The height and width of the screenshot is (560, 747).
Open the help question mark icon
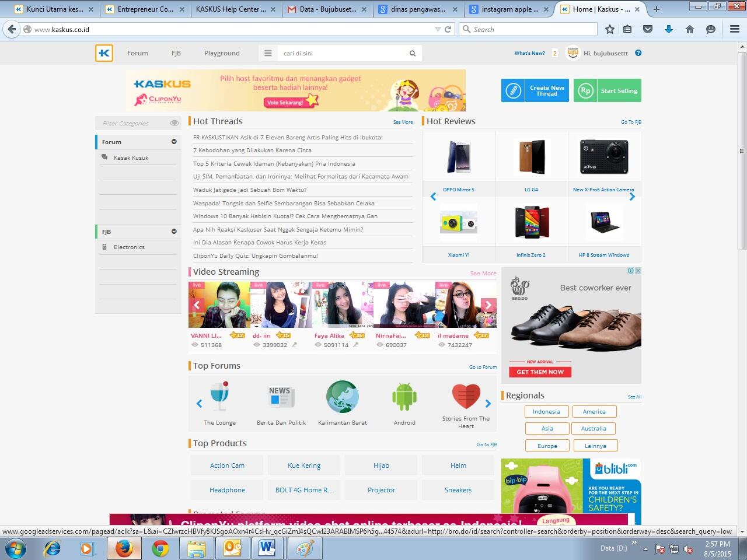(x=638, y=52)
